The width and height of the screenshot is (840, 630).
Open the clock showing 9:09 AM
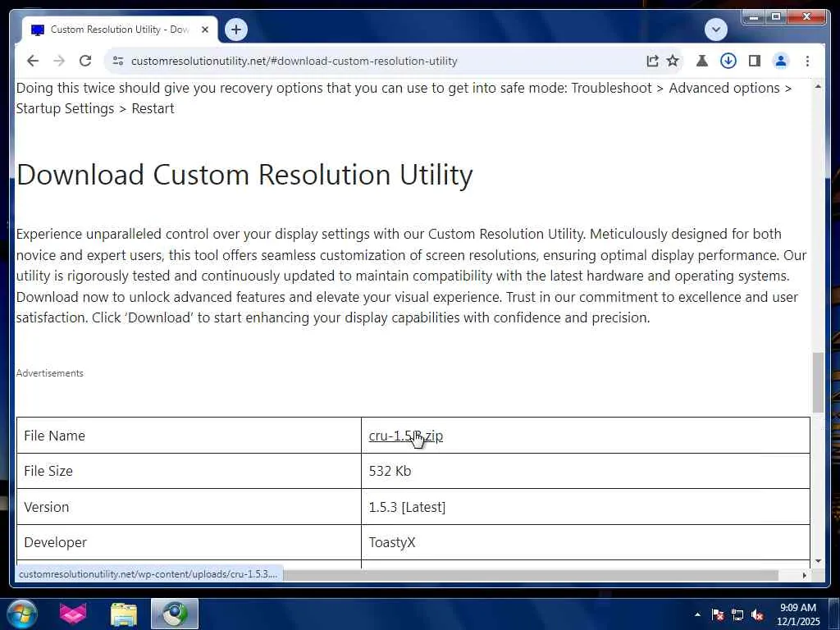click(798, 614)
